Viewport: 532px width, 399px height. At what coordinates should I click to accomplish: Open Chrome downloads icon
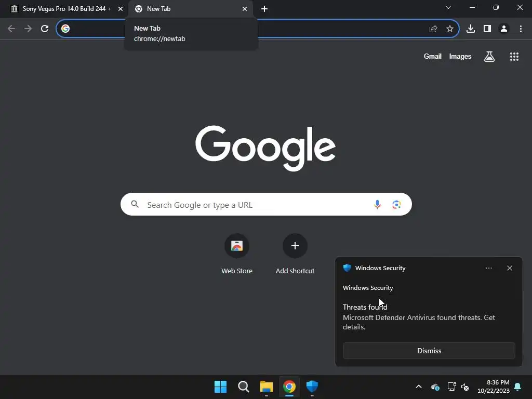tap(471, 29)
